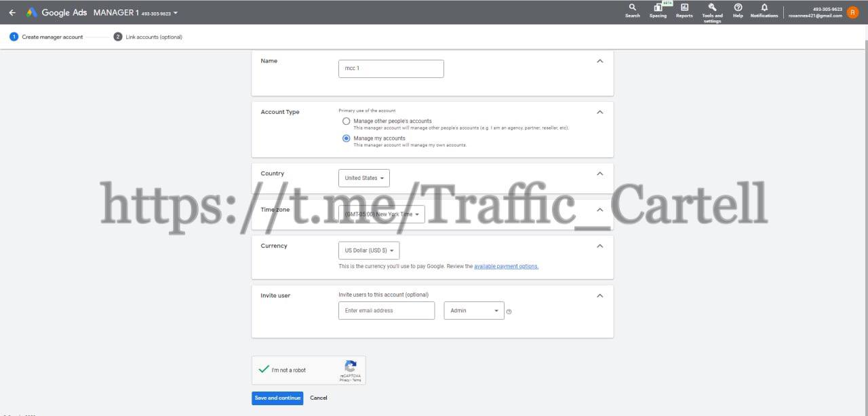Open reCAPTCHA Terms link

357,380
